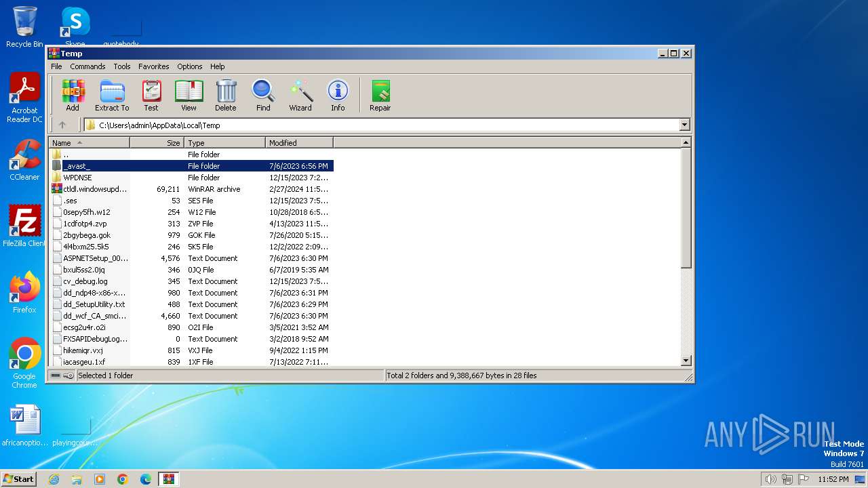Click the Delete toolbar icon
The image size is (868, 488).
226,95
